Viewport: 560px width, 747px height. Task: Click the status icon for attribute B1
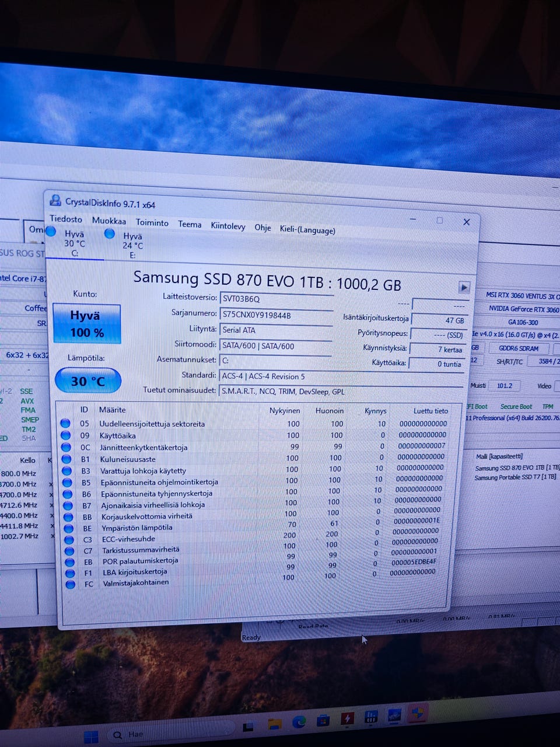(x=66, y=459)
